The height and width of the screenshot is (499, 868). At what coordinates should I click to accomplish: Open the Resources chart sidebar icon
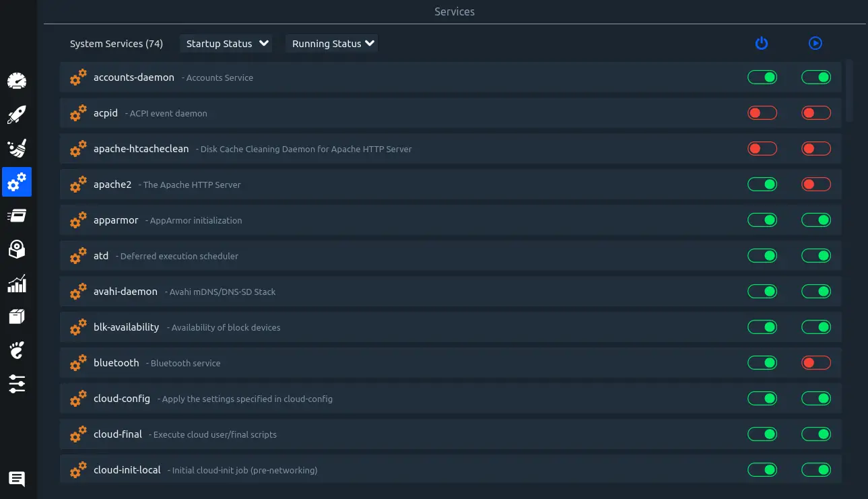(x=17, y=284)
